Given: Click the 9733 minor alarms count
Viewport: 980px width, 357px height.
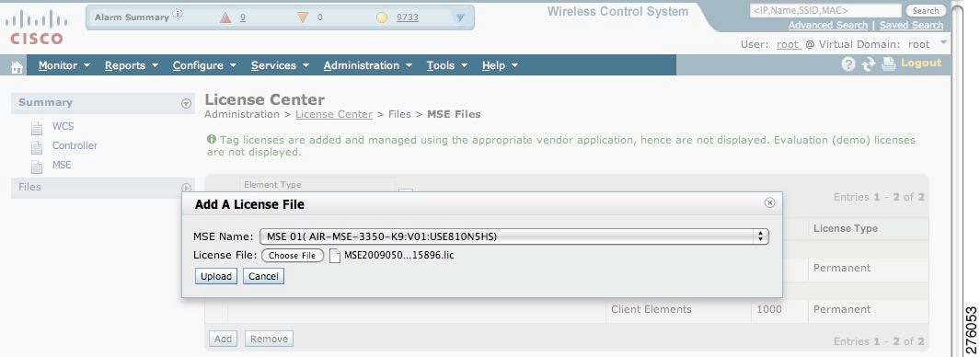Looking at the screenshot, I should (x=408, y=17).
